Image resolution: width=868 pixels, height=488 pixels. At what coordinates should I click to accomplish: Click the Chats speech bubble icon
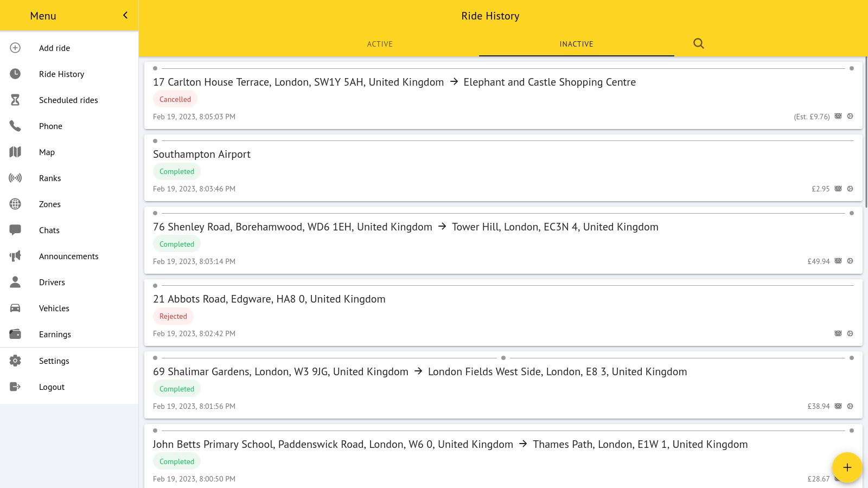[x=15, y=230]
